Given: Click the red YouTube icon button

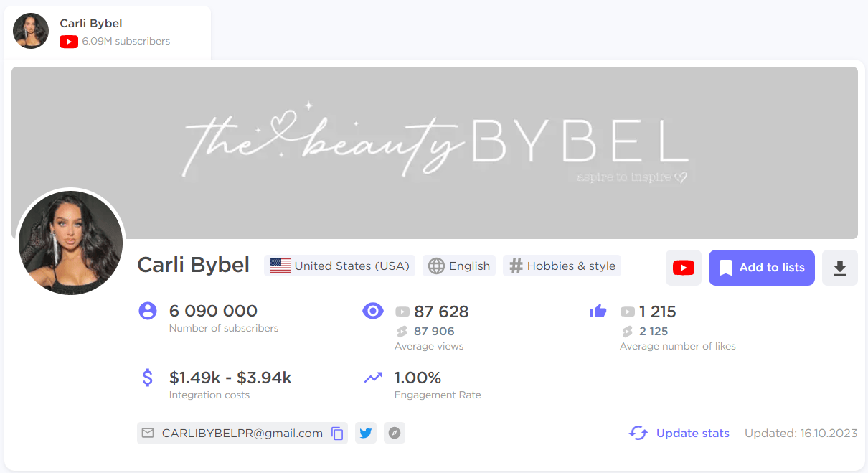Looking at the screenshot, I should [683, 267].
